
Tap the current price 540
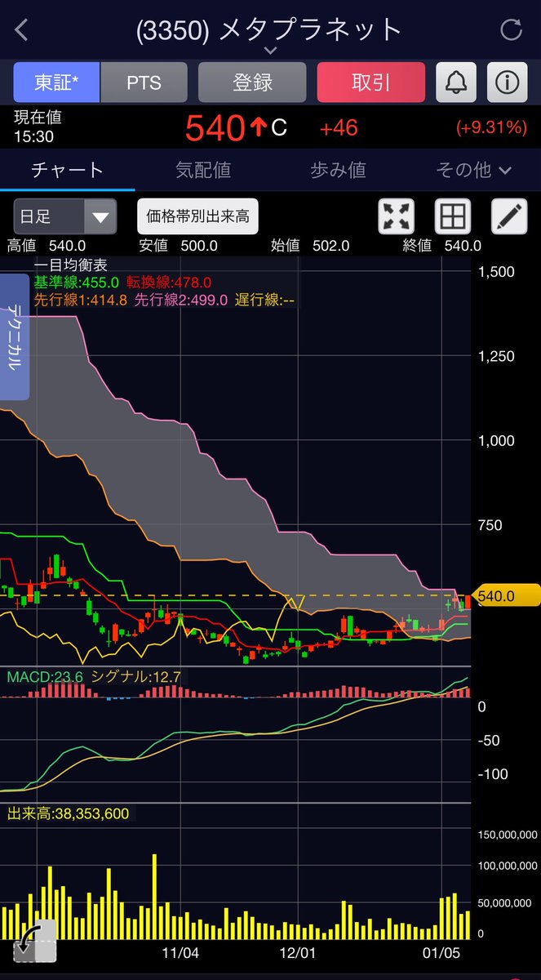tap(215, 128)
